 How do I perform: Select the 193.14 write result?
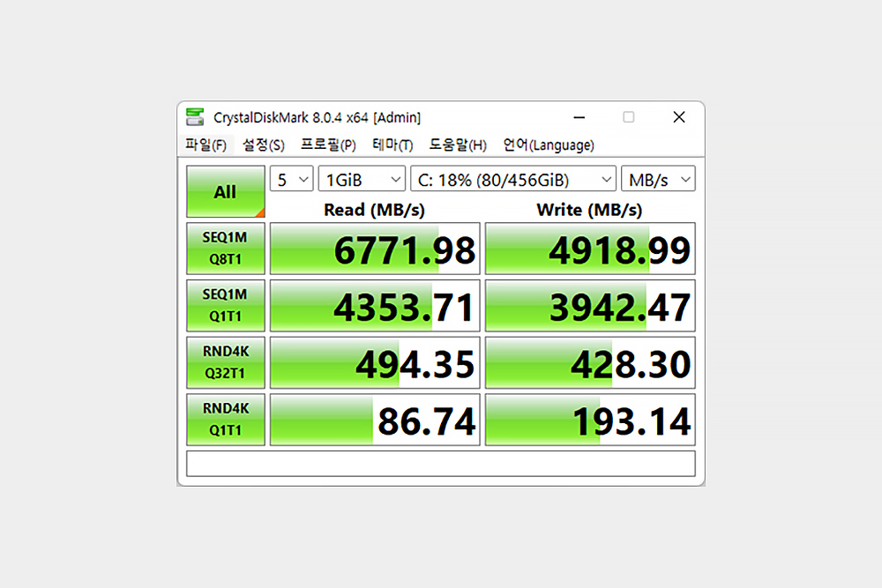[590, 420]
